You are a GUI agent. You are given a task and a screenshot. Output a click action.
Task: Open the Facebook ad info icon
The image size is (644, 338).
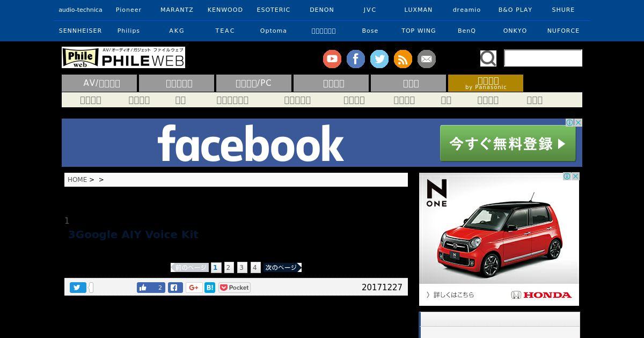pos(570,122)
